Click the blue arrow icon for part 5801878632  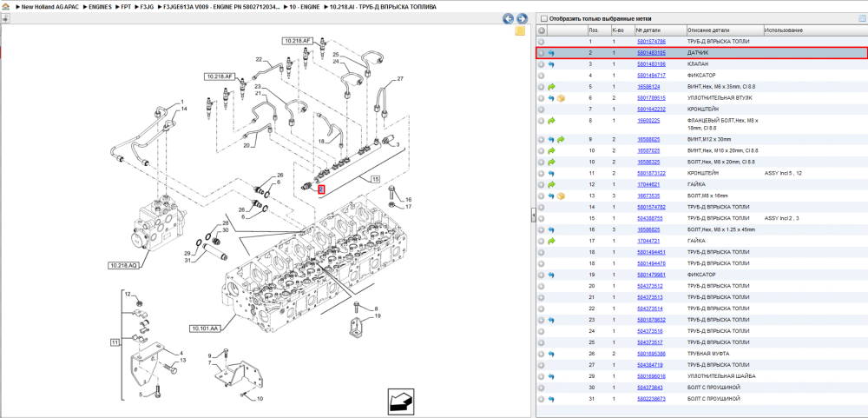coord(551,320)
